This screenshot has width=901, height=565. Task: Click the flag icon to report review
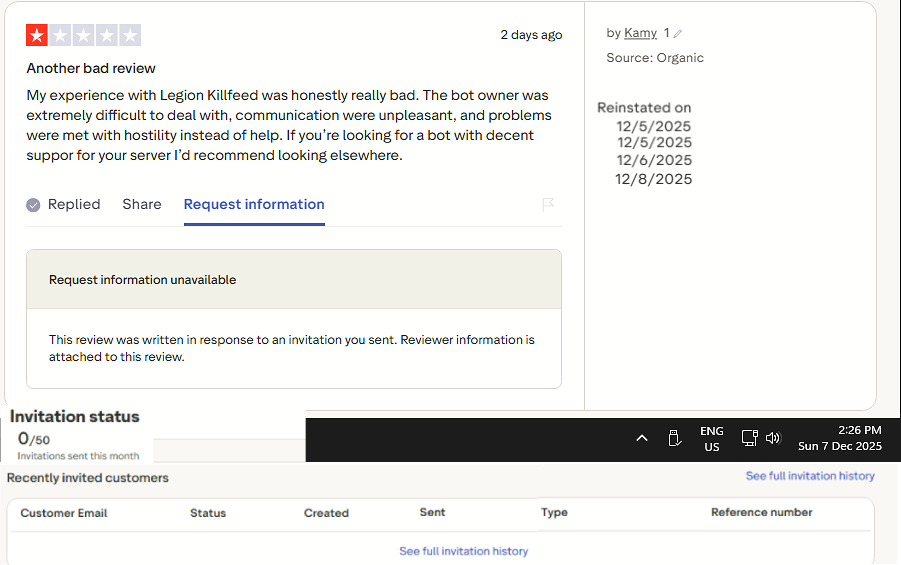548,204
